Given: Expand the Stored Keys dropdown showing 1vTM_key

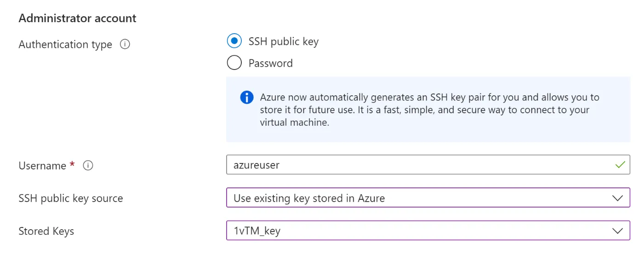Looking at the screenshot, I should point(428,231).
